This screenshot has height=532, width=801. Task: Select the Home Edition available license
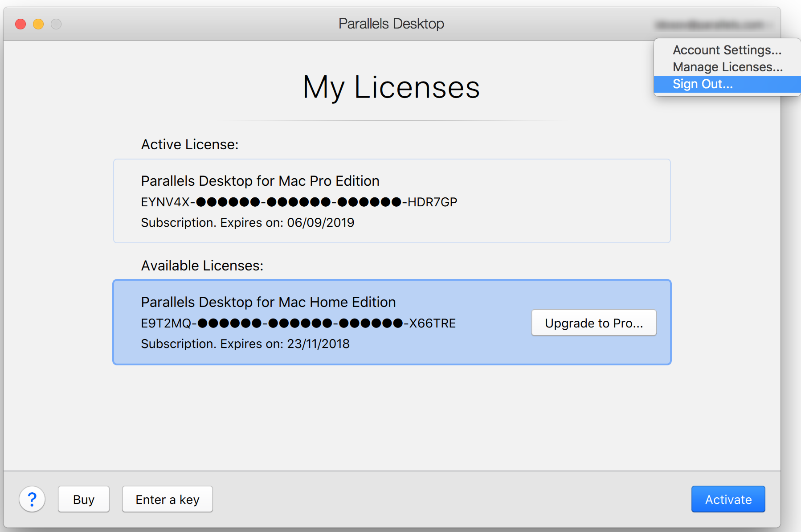tap(392, 322)
